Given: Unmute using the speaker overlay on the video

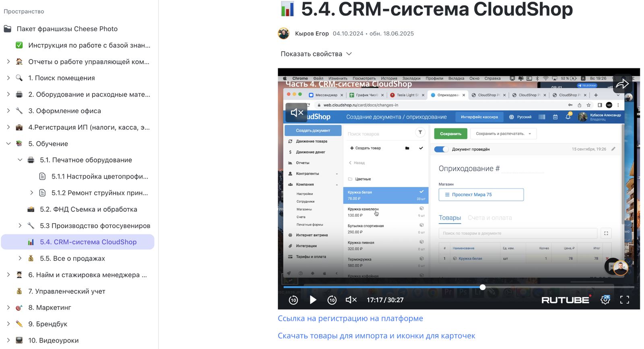Looking at the screenshot, I should 297,113.
